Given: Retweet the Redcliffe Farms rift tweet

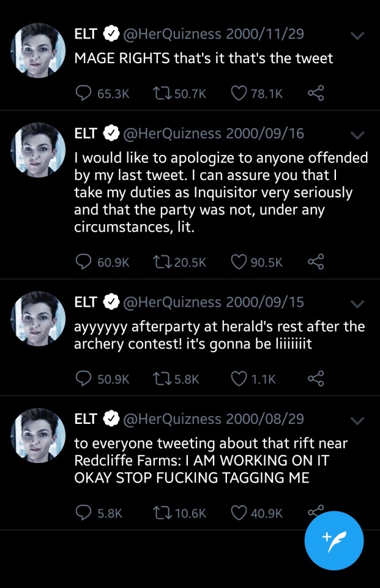Looking at the screenshot, I should (162, 513).
